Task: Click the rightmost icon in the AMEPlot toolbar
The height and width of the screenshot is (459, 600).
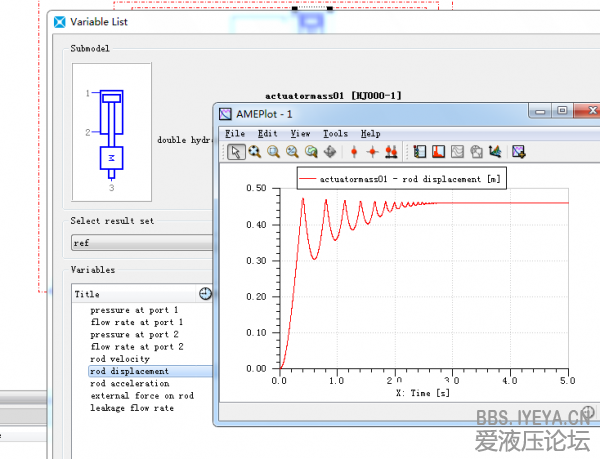Action: 518,152
